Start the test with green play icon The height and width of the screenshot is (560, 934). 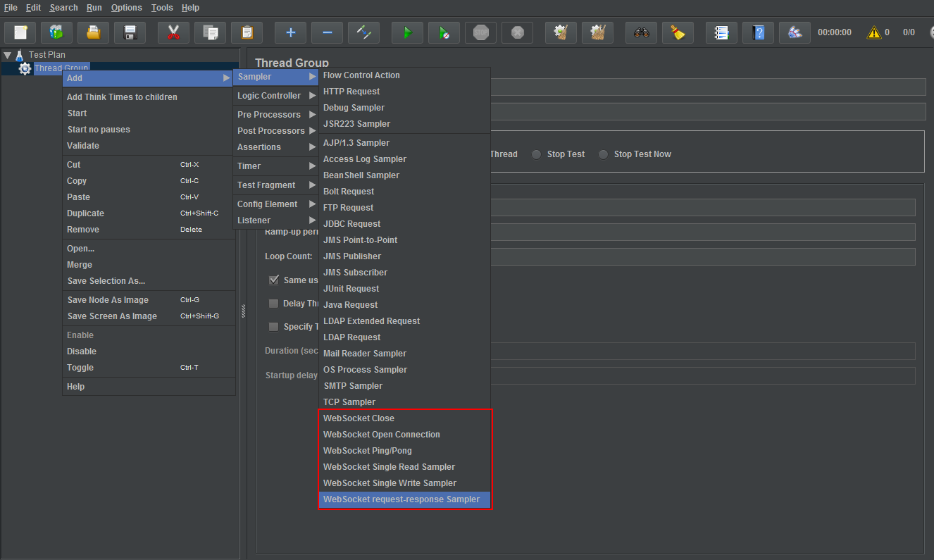coord(407,32)
